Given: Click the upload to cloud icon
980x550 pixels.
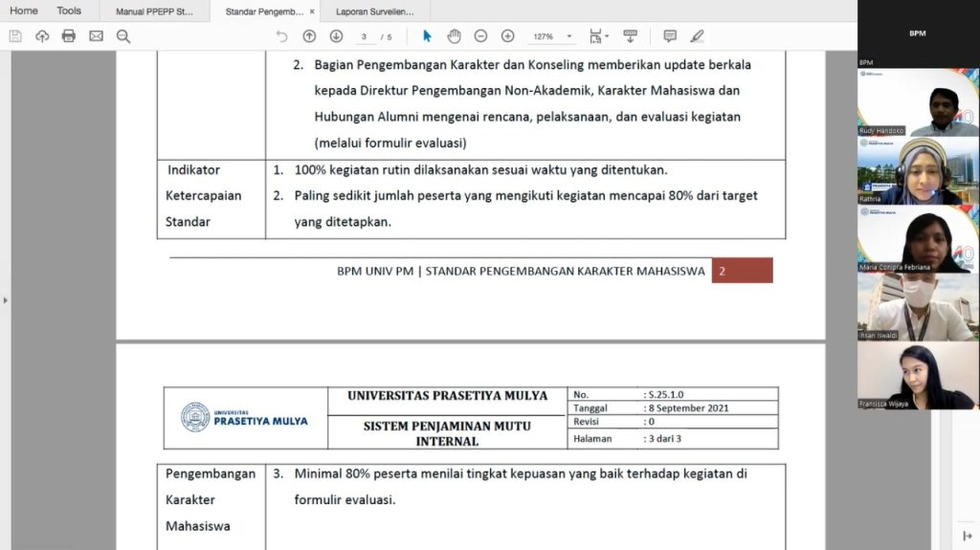Looking at the screenshot, I should 42,36.
